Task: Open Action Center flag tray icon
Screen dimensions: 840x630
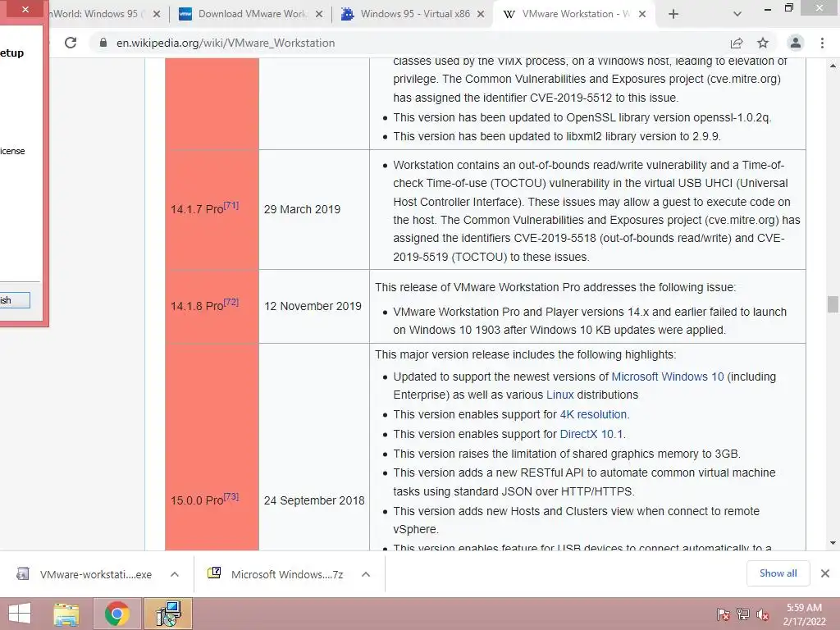Action: click(724, 614)
